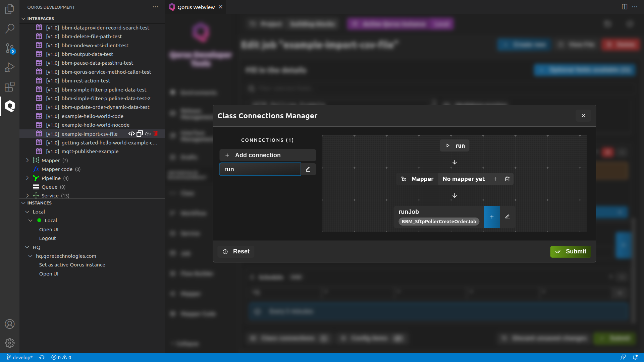Delete example-import-csv-file with red trash icon
This screenshot has height=362, width=644.
coord(156,134)
